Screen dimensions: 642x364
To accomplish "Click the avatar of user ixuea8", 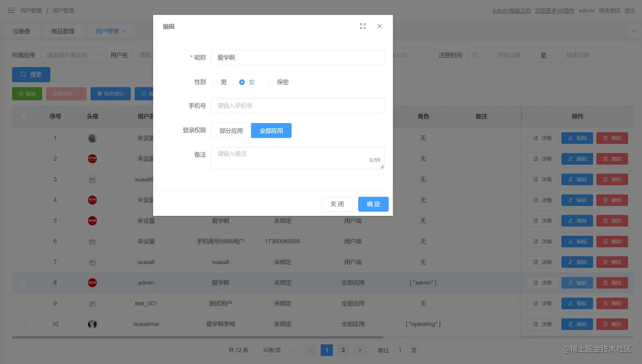I will coord(92,263).
